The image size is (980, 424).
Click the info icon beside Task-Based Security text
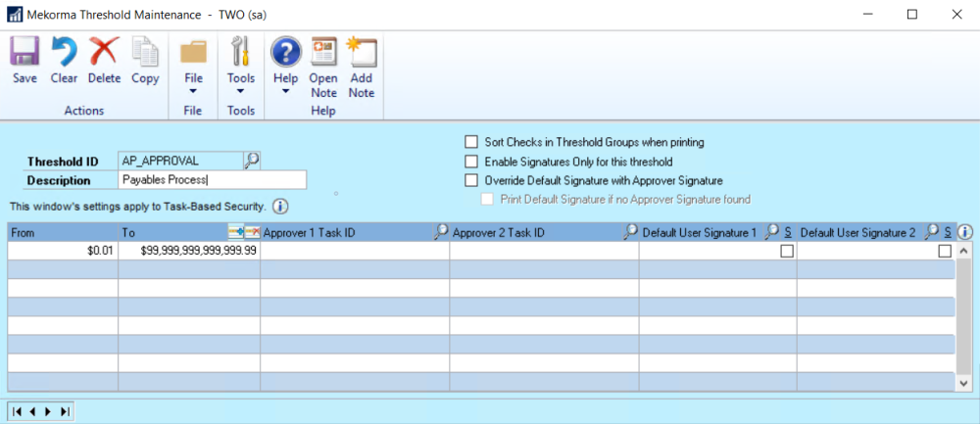280,206
